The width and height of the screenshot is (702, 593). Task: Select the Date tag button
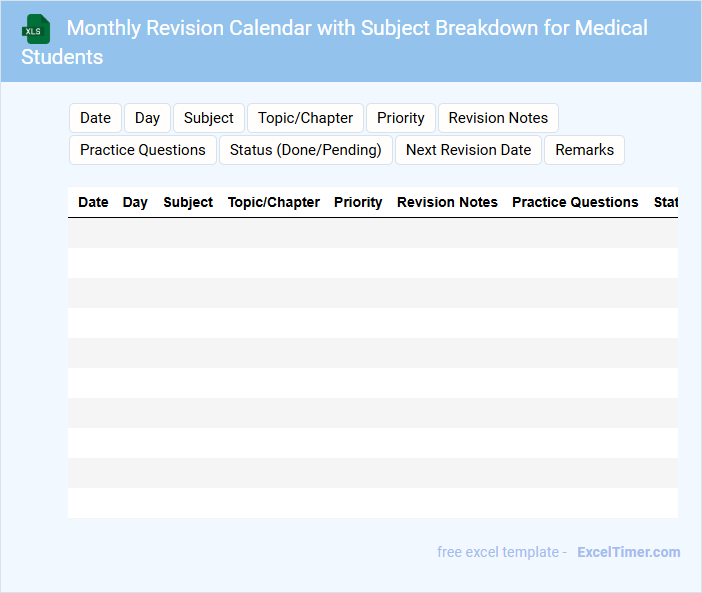click(95, 118)
